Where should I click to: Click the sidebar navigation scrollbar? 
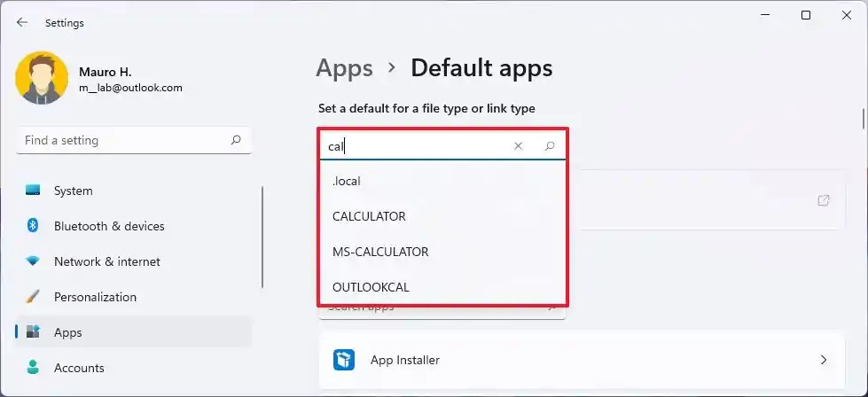click(x=262, y=237)
